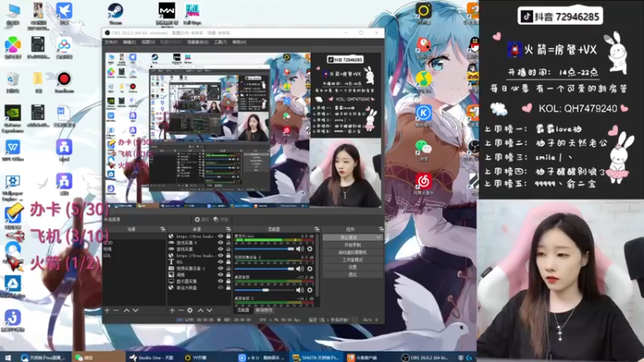Open 麦克风/Aux audio settings gear
Image resolution: width=644 pixels, height=362 pixels.
pyautogui.click(x=310, y=249)
